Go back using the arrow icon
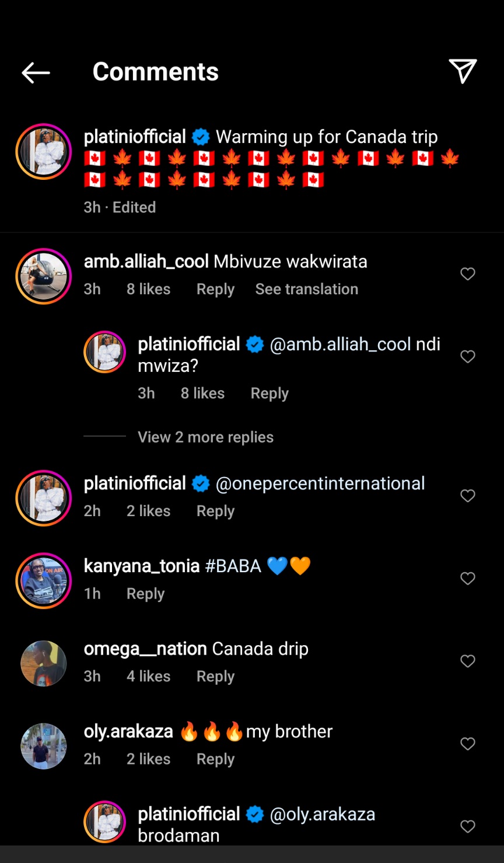The width and height of the screenshot is (504, 863). (36, 72)
